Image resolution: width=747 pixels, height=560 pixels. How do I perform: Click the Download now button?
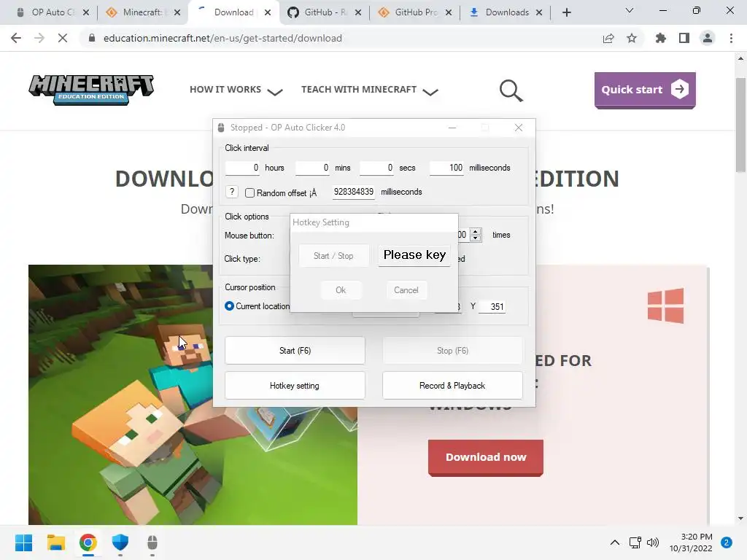[x=485, y=457]
